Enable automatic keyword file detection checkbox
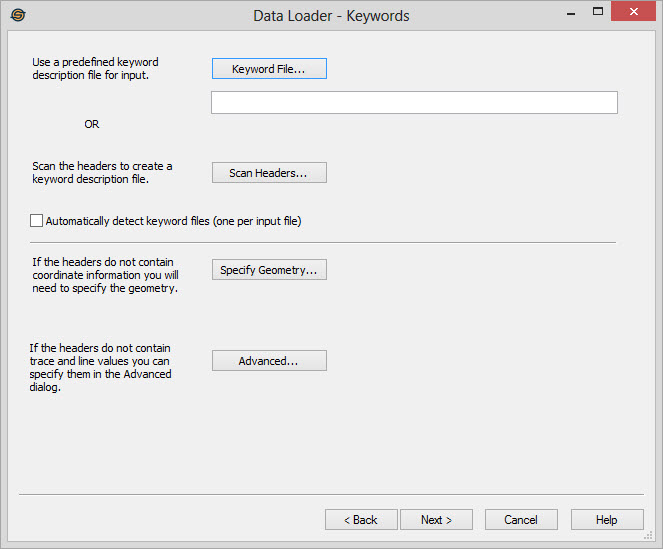The width and height of the screenshot is (663, 549). (37, 221)
